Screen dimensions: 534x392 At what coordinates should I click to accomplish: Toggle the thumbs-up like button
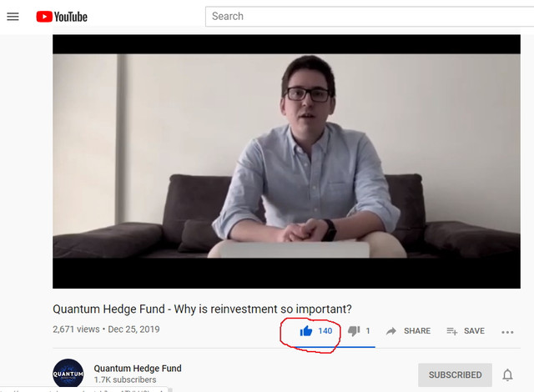(x=306, y=331)
